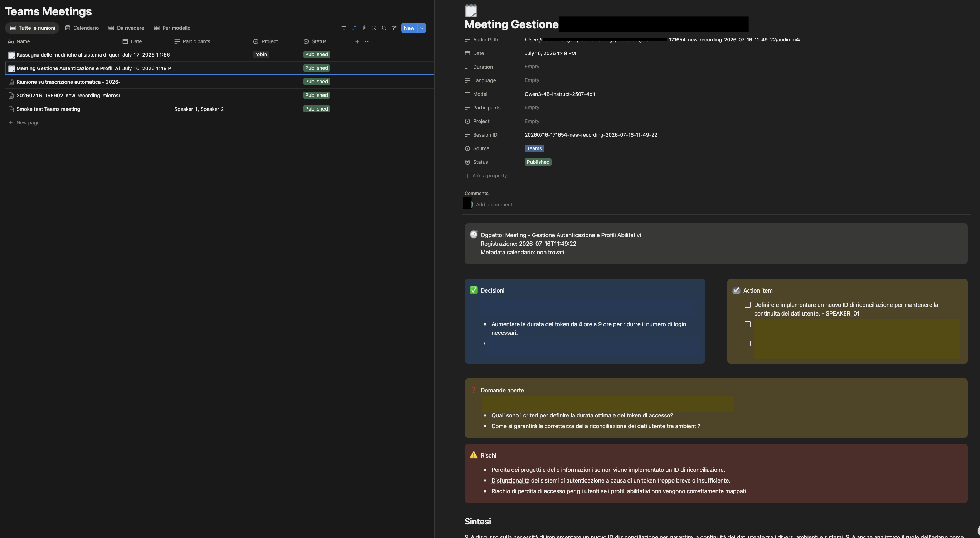This screenshot has width=980, height=538.
Task: Click the 'Speaker 1, Speaker 2' participants cell
Action: click(x=199, y=109)
